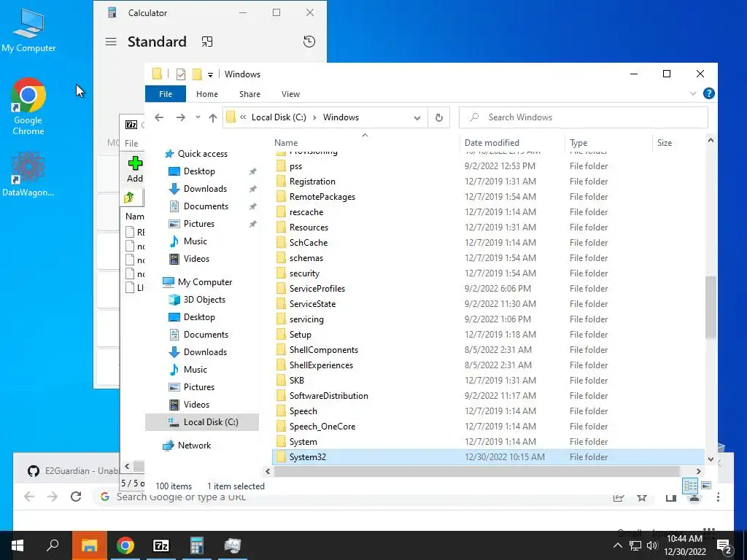Image resolution: width=747 pixels, height=560 pixels.
Task: Open the notification center icon
Action: [724, 545]
